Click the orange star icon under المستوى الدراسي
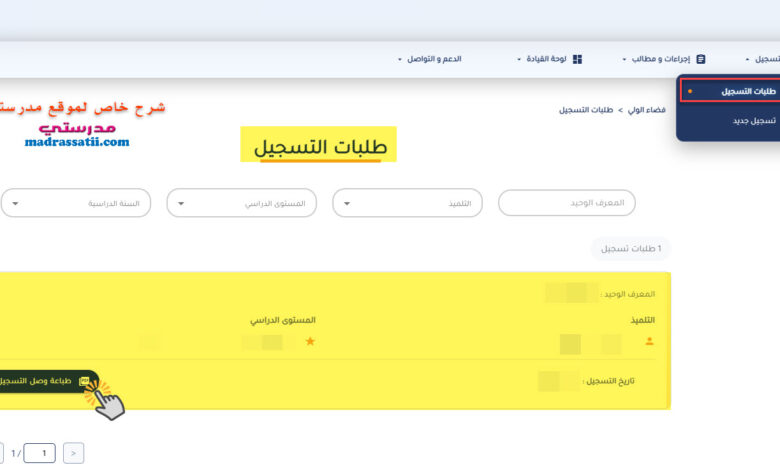 coord(310,341)
